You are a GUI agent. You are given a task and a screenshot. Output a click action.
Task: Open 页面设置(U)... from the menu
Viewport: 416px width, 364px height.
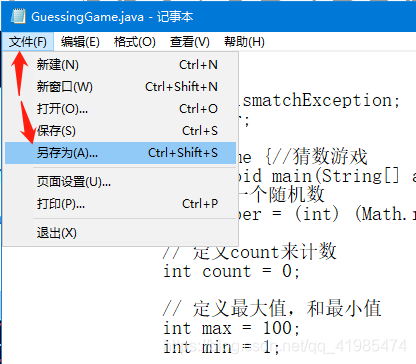[x=120, y=182]
